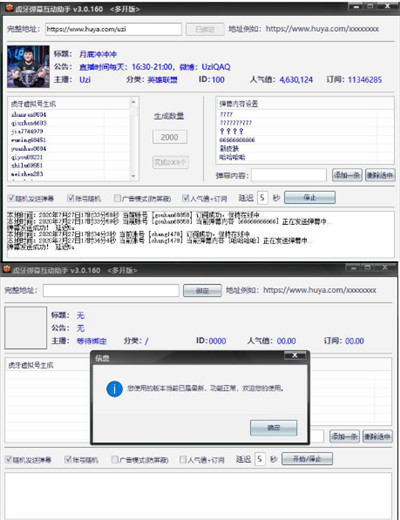Click the 绑定 button in bottom window
This screenshot has height=520, width=400.
[x=202, y=291]
